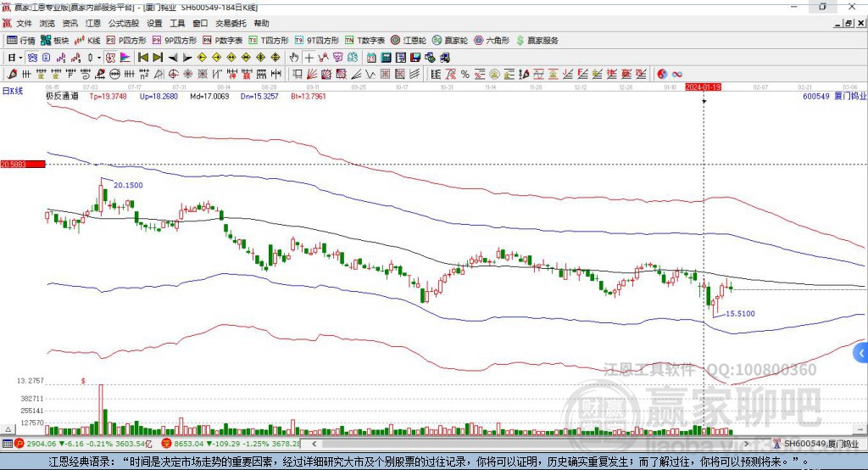The width and height of the screenshot is (868, 470).
Task: Expand the panel with bottom-left triangle button
Action: (x=8, y=429)
